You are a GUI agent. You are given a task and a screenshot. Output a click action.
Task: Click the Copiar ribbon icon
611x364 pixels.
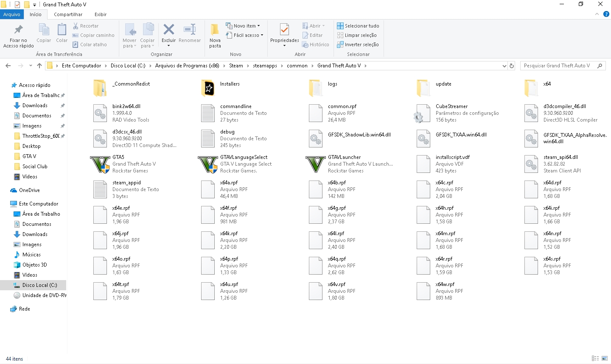44,30
